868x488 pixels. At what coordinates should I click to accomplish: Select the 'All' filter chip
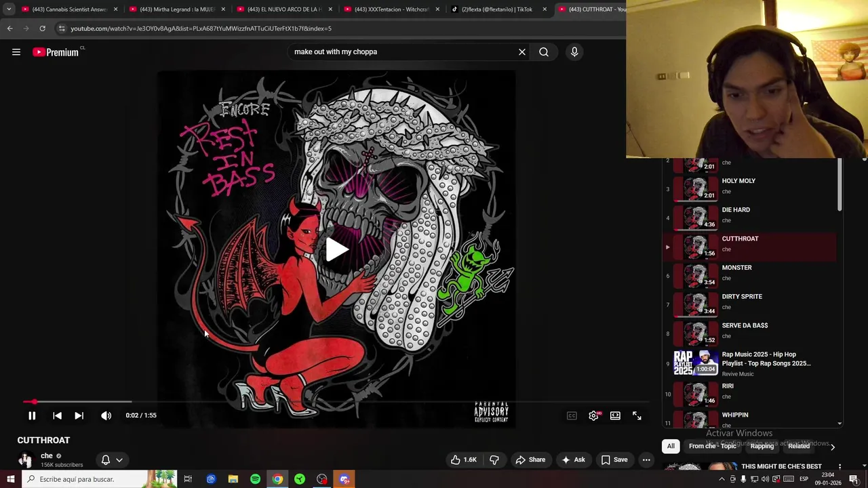(671, 446)
